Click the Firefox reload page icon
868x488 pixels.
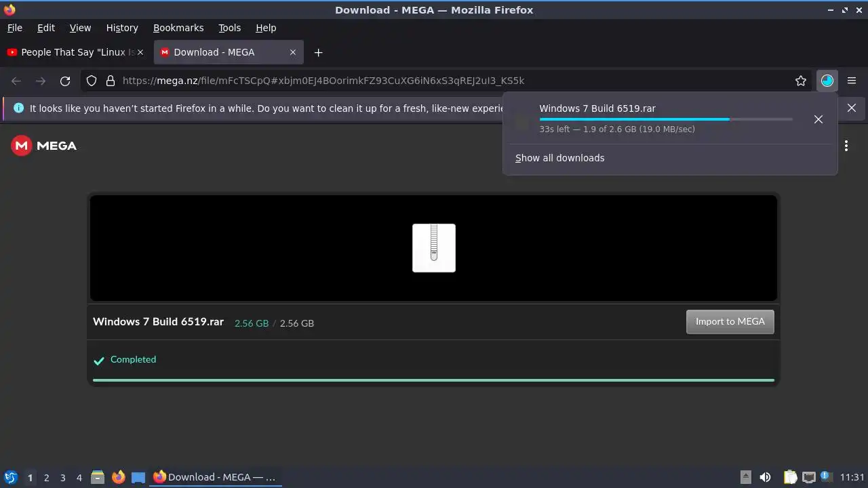point(65,81)
